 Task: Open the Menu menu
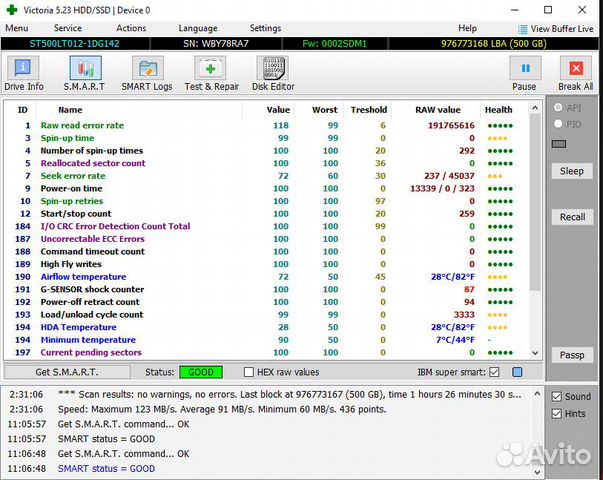(x=17, y=28)
